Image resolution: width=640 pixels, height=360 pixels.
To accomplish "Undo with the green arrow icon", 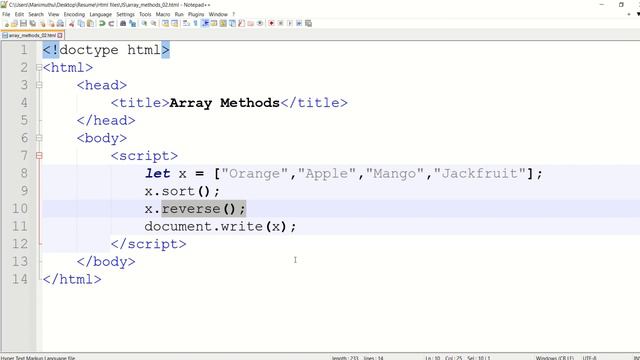I will click(x=102, y=23).
